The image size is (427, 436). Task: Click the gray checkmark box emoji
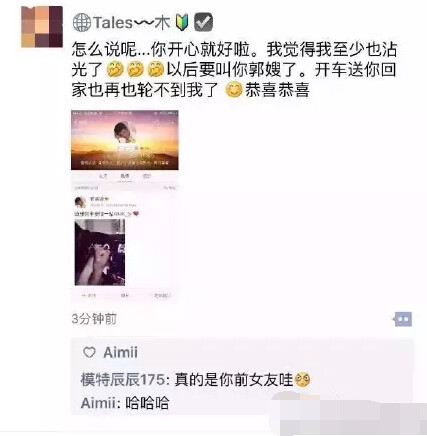pyautogui.click(x=203, y=22)
